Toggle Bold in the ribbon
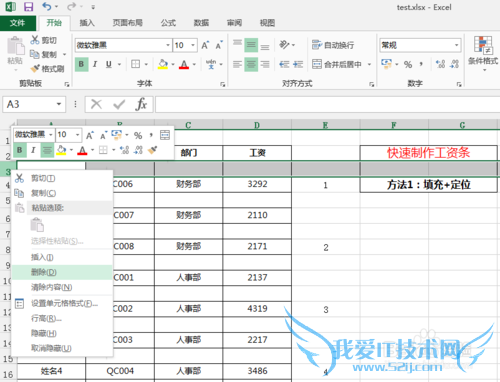500x382 pixels. (x=81, y=64)
